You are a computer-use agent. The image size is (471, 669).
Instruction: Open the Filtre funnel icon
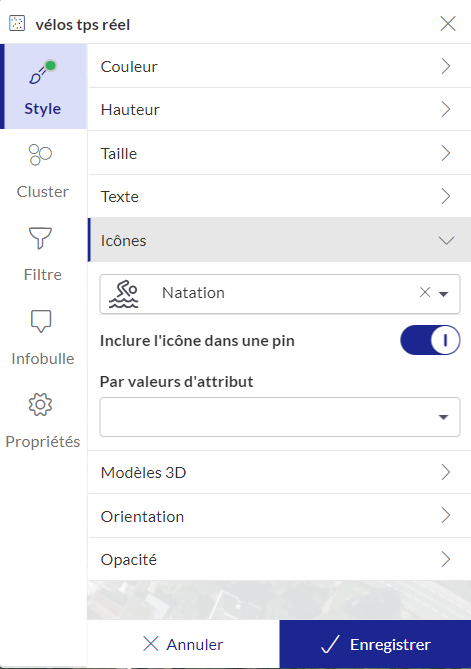tap(40, 238)
